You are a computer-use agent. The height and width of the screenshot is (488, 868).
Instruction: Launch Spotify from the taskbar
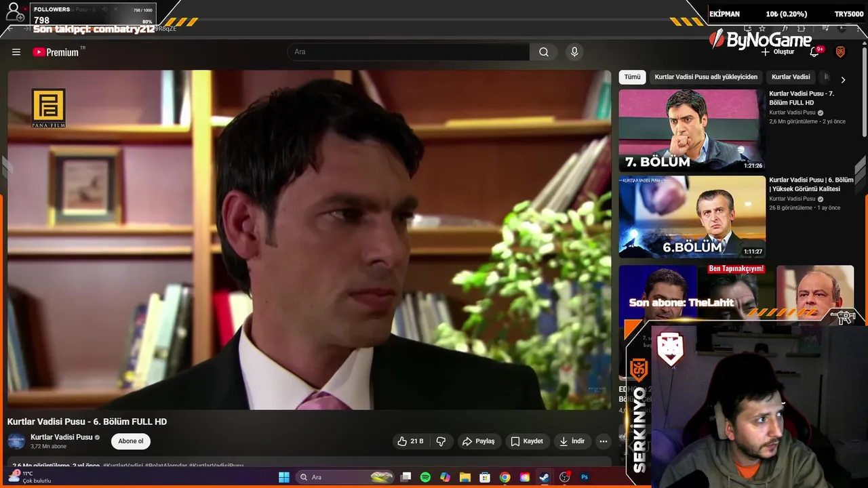pyautogui.click(x=425, y=477)
